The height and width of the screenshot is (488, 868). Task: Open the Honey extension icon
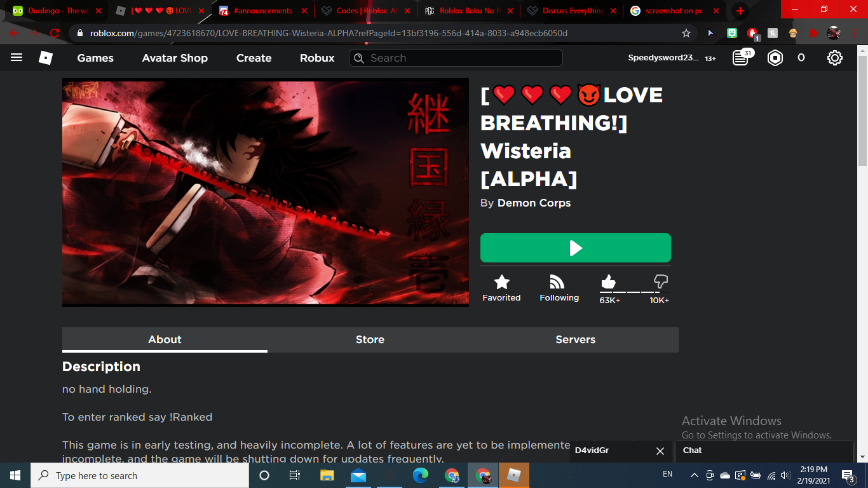click(773, 33)
